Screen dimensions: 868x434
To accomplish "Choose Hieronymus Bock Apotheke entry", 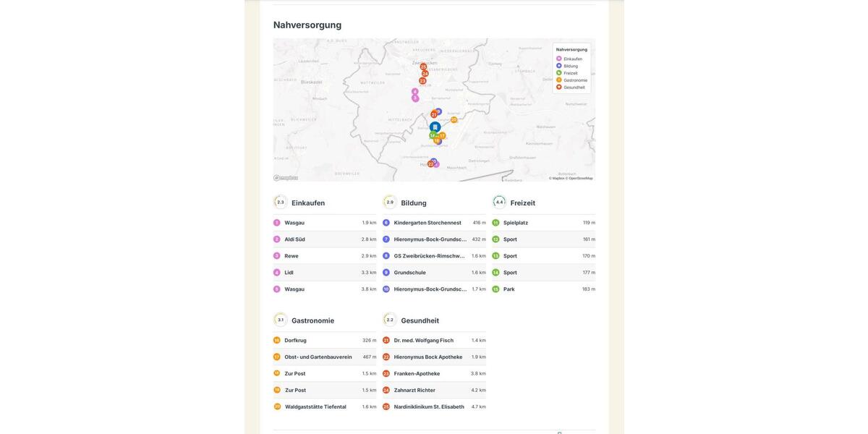I will pyautogui.click(x=428, y=357).
